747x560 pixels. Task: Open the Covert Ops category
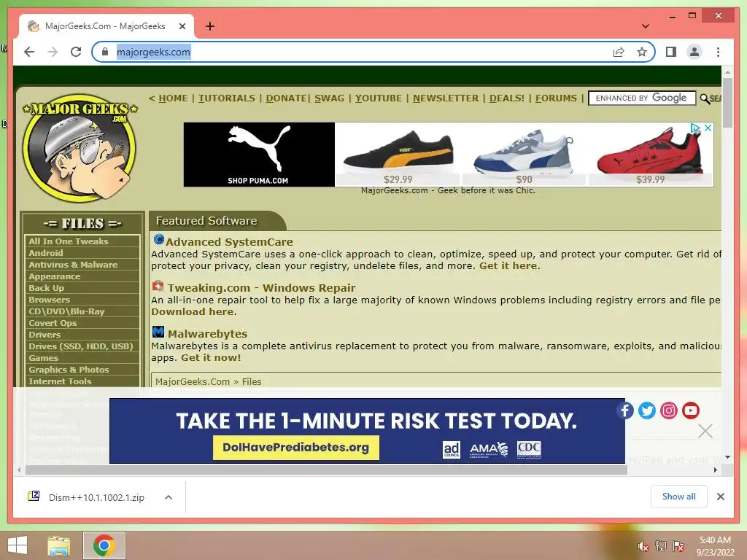click(x=53, y=323)
